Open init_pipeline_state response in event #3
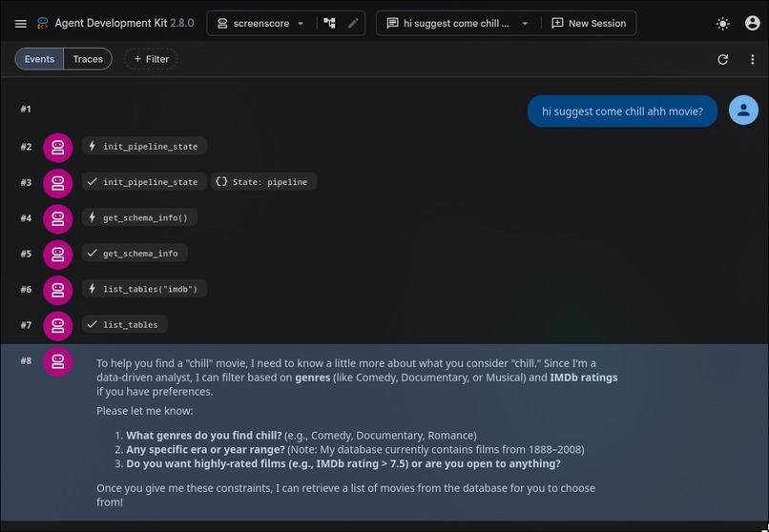Screen dimensions: 769x532 coord(144,182)
